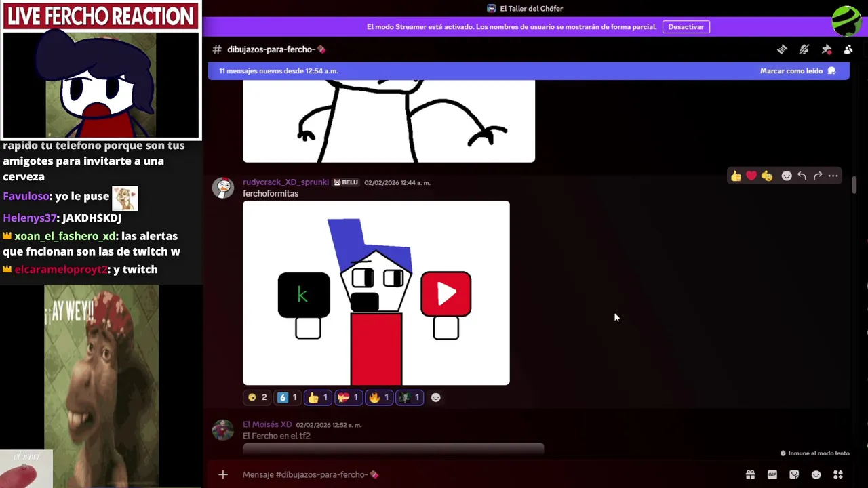Click rudycrack_XD_sprunki penguin avatar
Viewport: 868px width, 488px height.
pyautogui.click(x=223, y=188)
